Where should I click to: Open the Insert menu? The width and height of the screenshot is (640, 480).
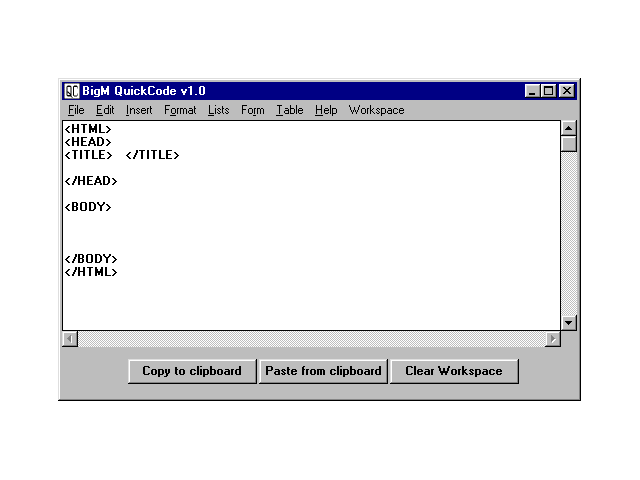(139, 110)
